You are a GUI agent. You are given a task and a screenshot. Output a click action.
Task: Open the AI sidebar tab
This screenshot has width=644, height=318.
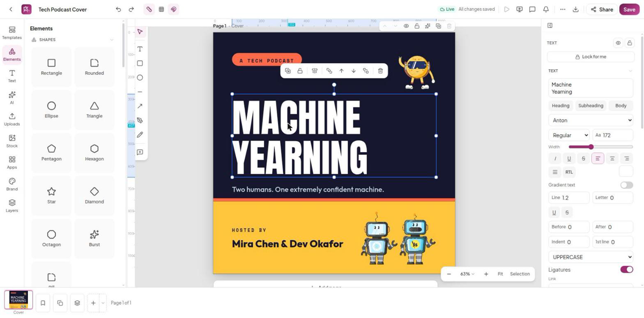12,98
